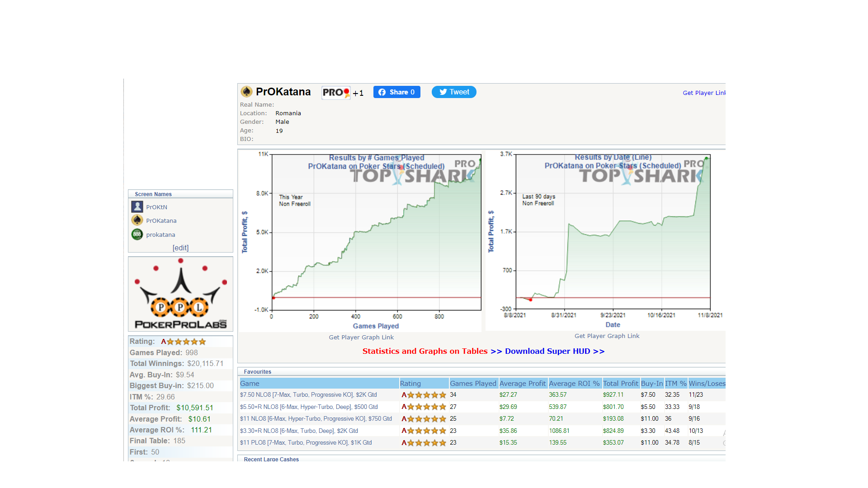
Task: Open the PrOKtN screen name link
Action: coord(156,207)
